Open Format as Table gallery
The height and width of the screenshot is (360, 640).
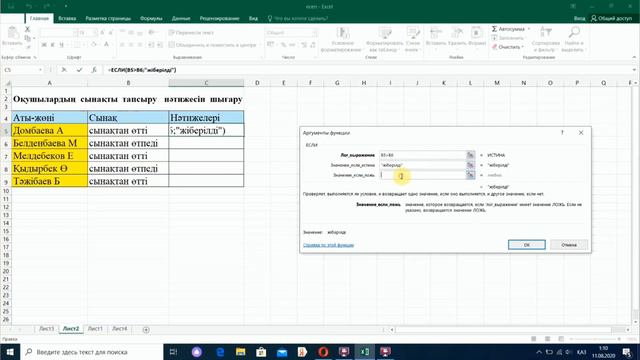click(384, 40)
